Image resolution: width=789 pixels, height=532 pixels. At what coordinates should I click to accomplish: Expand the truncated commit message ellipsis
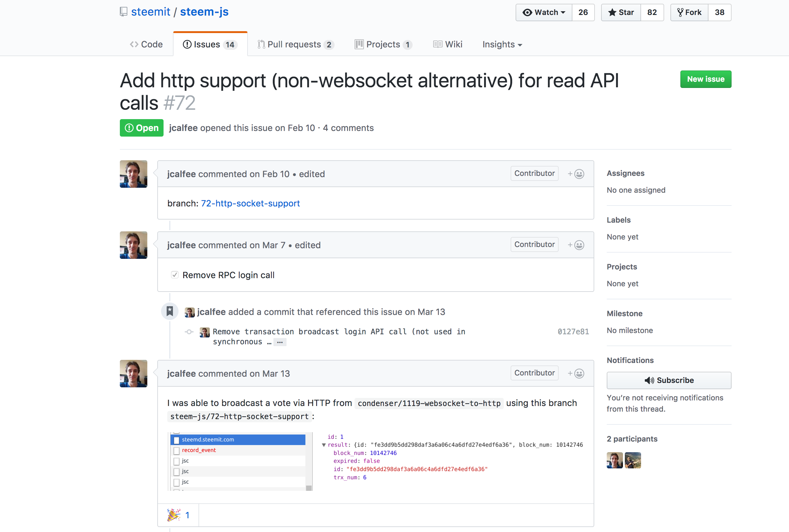(280, 342)
